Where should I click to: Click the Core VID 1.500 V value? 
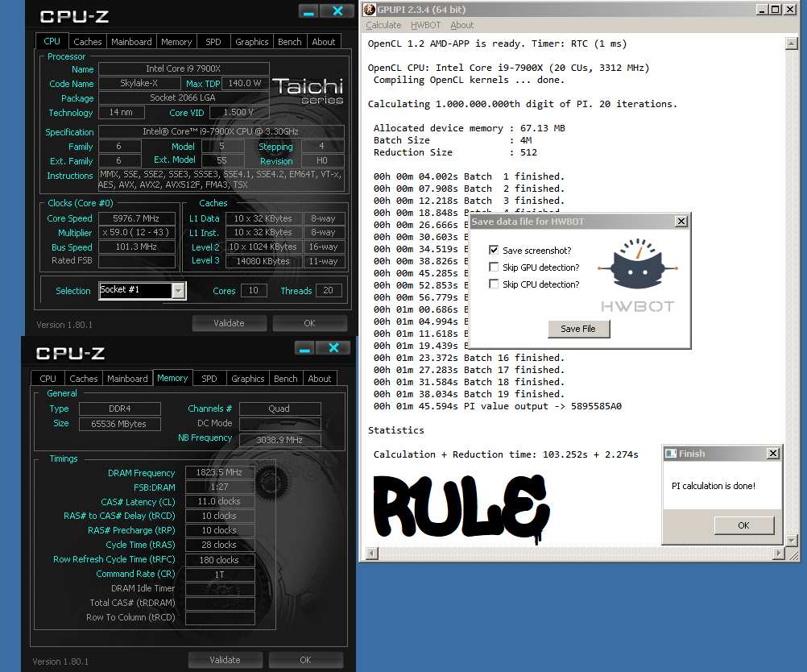(x=239, y=112)
